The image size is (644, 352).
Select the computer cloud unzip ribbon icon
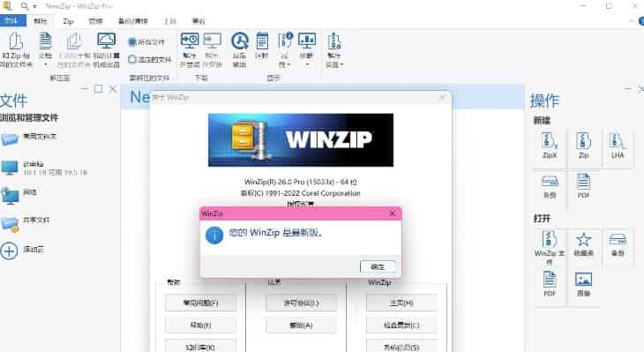coord(106,41)
